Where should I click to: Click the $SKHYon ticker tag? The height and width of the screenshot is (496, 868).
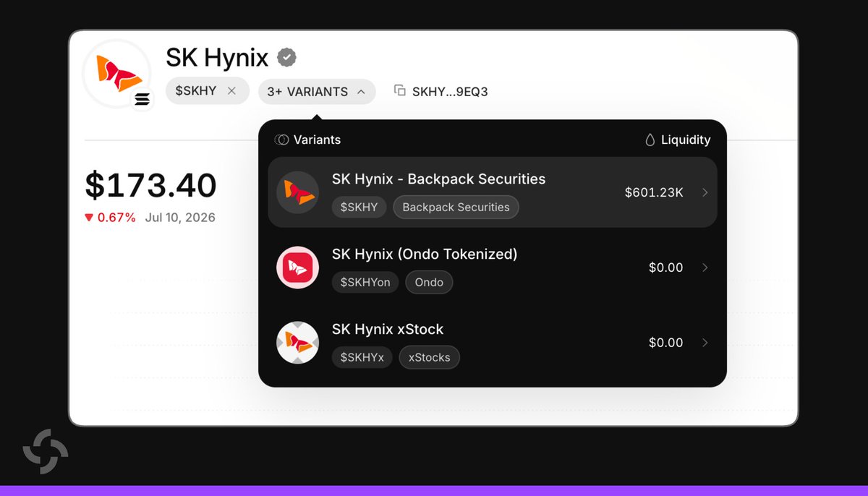365,282
